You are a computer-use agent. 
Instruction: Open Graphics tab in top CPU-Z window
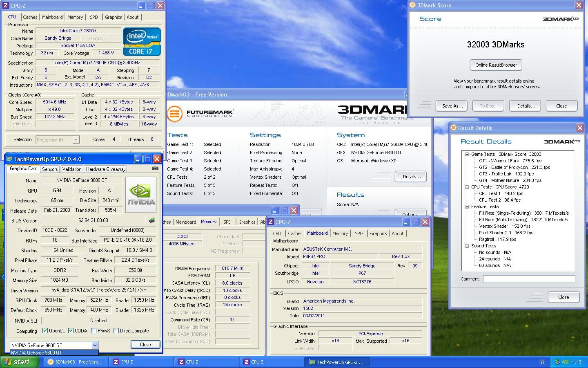click(x=113, y=17)
